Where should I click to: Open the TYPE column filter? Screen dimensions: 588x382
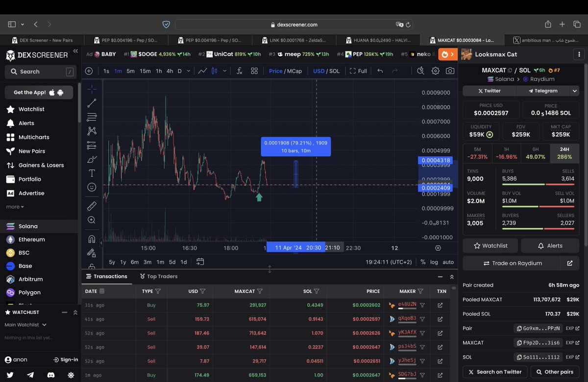coord(158,291)
